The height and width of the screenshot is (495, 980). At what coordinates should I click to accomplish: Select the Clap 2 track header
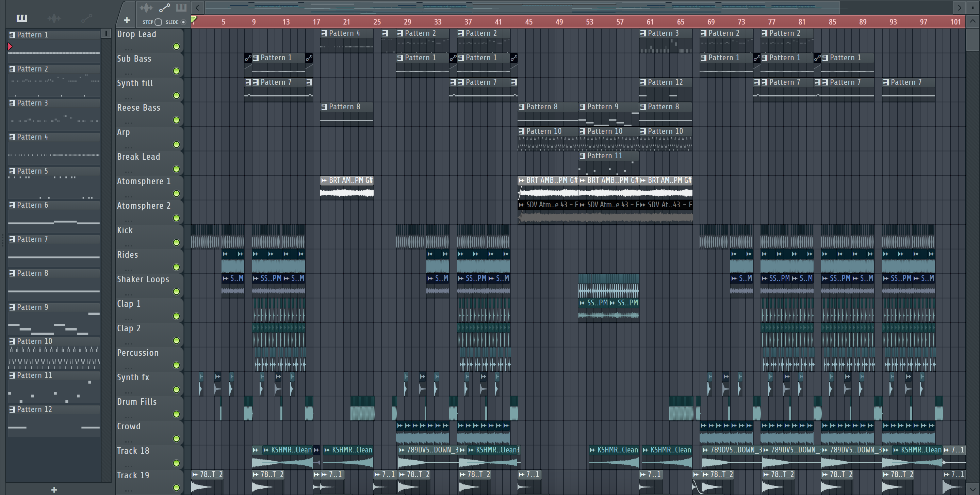click(149, 334)
